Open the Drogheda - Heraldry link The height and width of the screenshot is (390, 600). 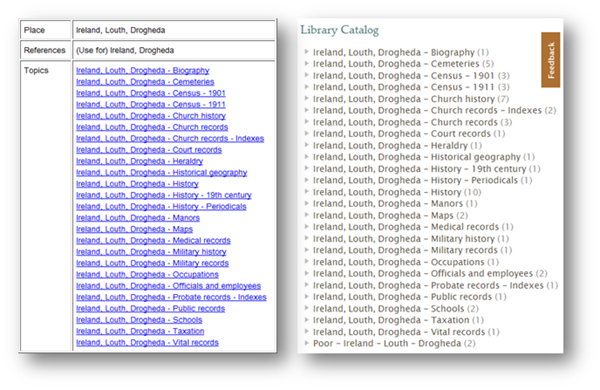[x=139, y=161]
